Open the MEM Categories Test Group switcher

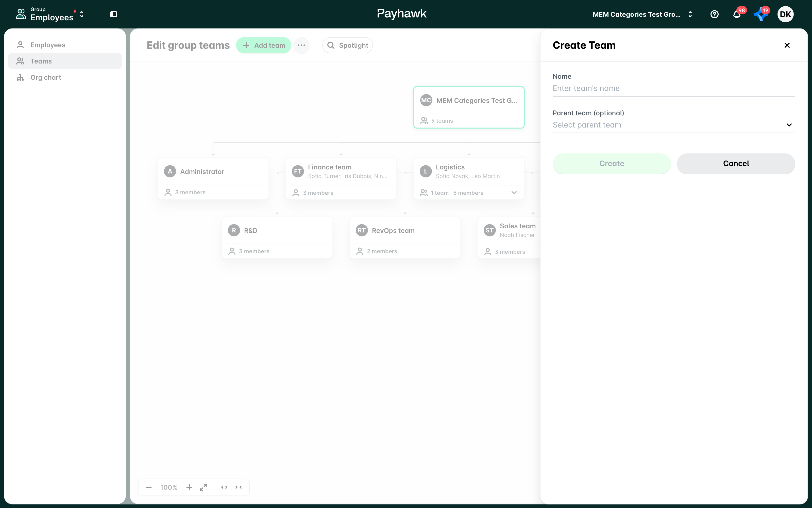point(642,14)
